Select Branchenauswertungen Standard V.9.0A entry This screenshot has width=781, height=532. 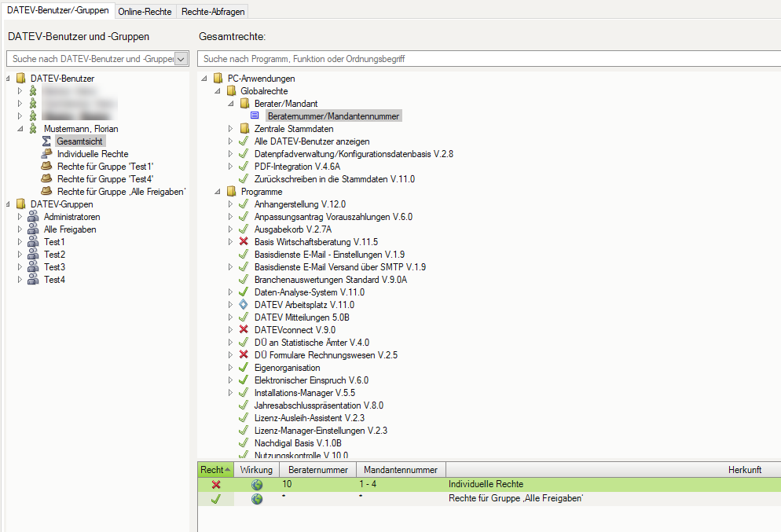click(x=331, y=280)
